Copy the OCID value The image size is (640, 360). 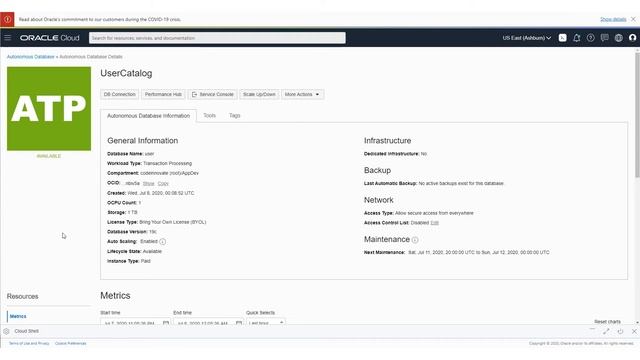pos(163,184)
